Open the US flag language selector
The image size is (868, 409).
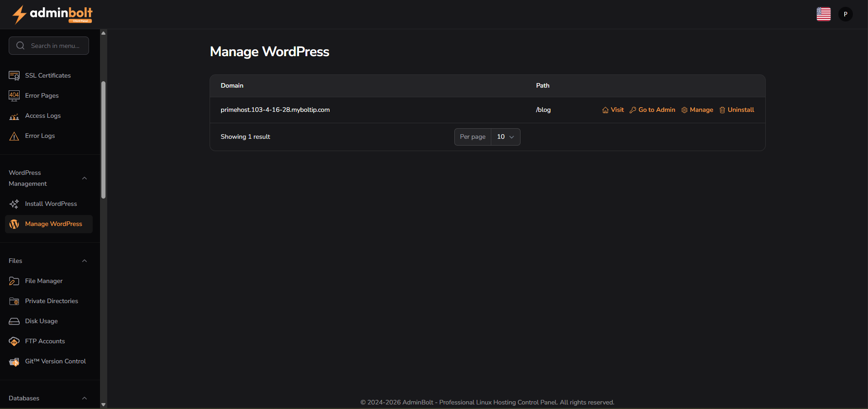(x=824, y=14)
